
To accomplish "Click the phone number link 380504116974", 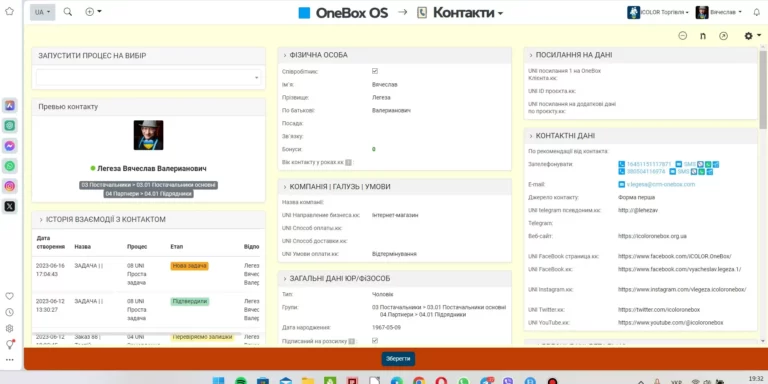I will pos(646,171).
